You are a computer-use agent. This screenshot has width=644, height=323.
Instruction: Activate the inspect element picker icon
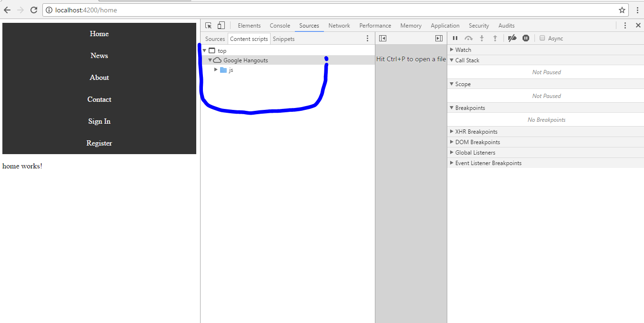208,26
